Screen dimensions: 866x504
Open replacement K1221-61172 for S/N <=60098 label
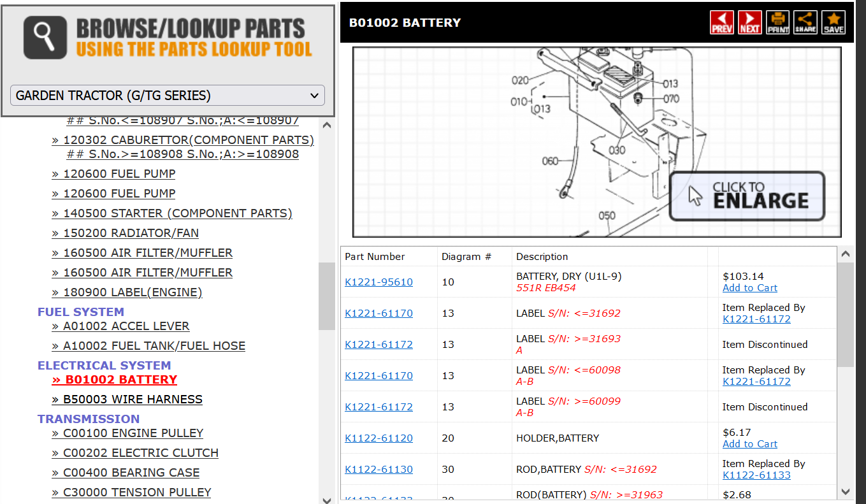(756, 382)
